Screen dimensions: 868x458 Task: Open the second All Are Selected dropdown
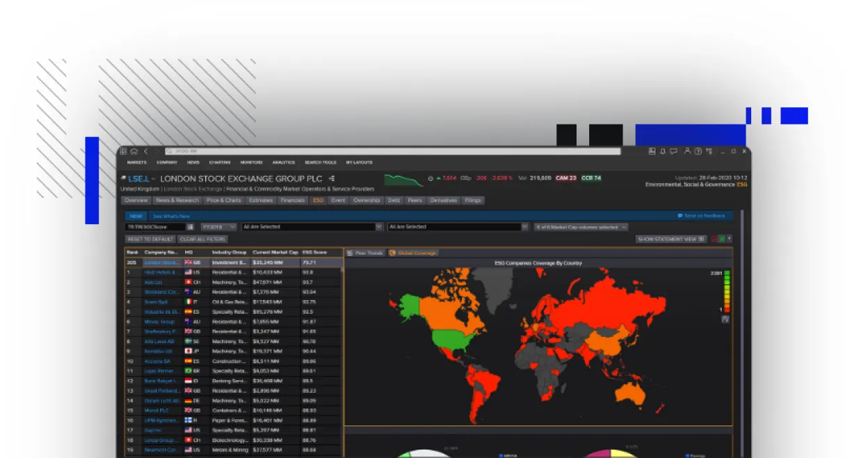coord(458,227)
